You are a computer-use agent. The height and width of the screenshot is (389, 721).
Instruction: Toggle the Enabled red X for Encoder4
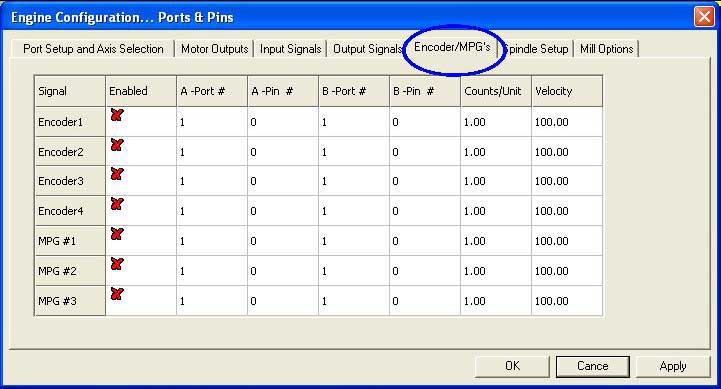click(x=117, y=204)
